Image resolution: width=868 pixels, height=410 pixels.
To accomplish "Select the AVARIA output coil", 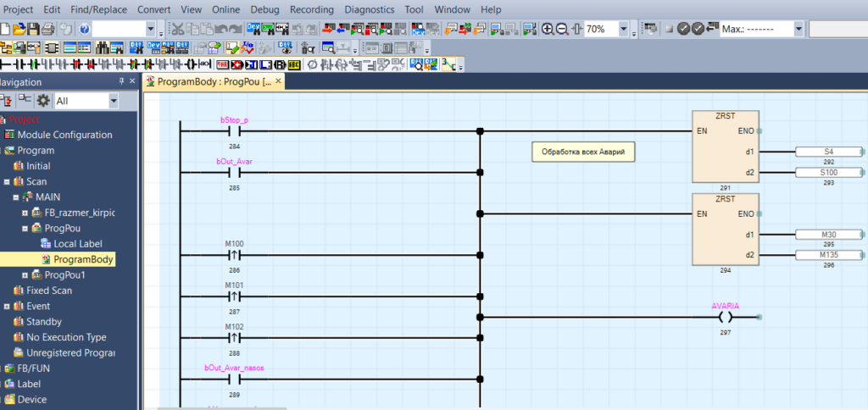I will coord(724,318).
